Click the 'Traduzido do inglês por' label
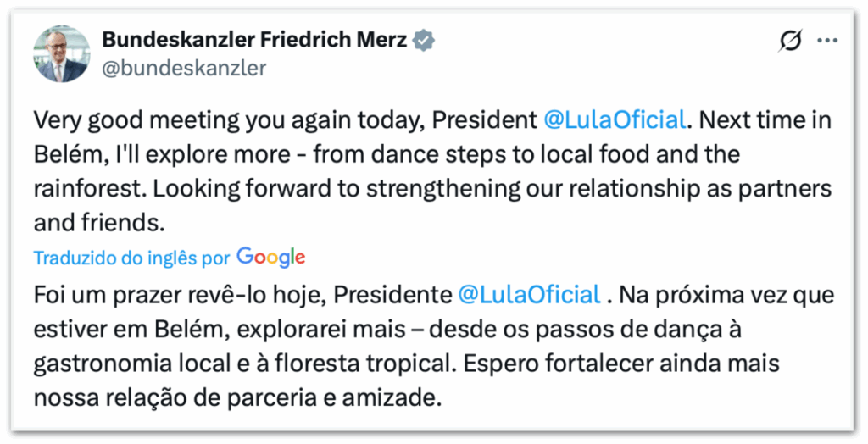 (x=131, y=258)
